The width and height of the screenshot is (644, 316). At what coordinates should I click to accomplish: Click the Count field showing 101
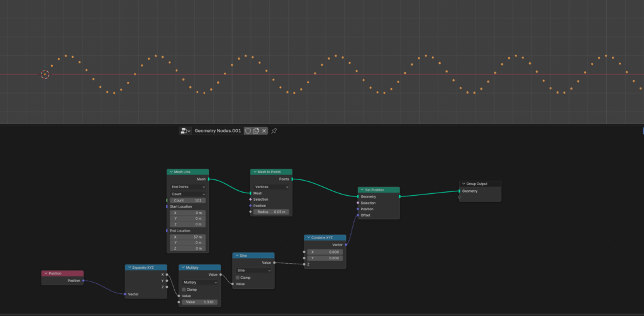tap(187, 200)
